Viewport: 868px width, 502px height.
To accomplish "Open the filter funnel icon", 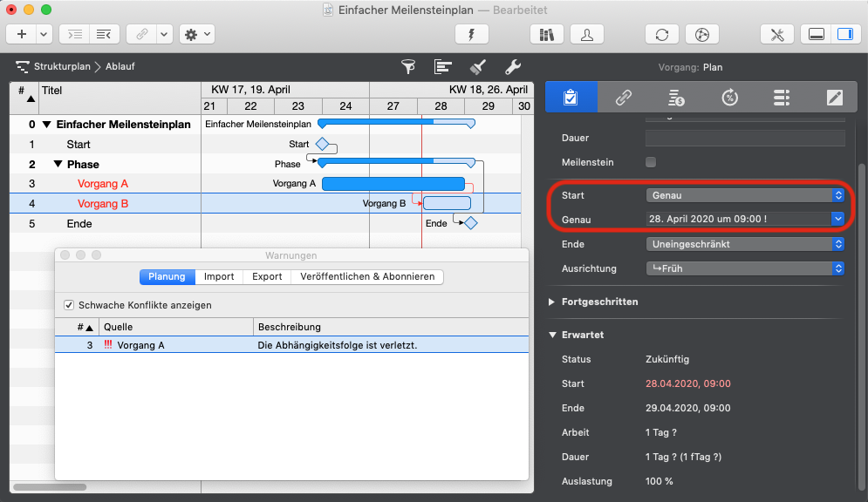I will point(407,66).
